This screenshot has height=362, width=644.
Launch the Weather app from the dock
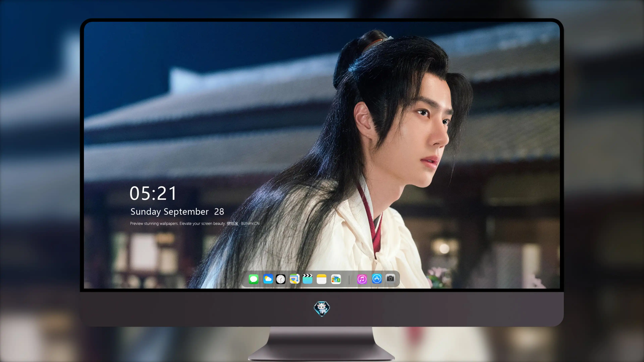(x=268, y=279)
